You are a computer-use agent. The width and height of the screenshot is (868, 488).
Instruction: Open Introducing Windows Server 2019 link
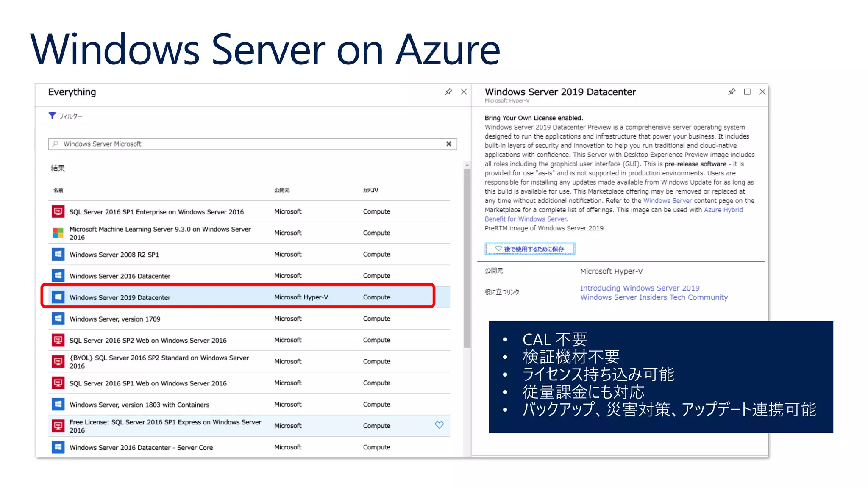(640, 288)
